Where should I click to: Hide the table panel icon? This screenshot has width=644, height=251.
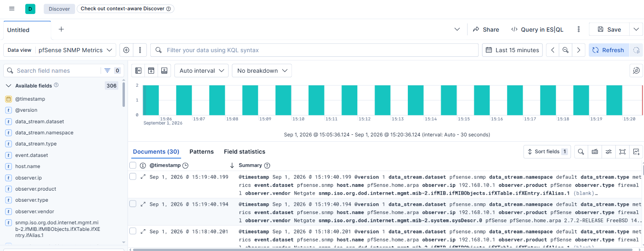click(x=164, y=71)
